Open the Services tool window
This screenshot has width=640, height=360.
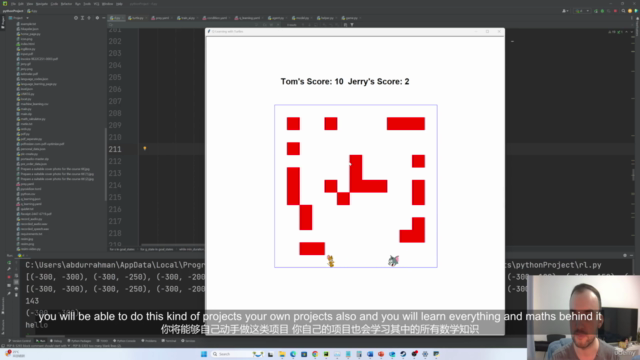[189, 341]
